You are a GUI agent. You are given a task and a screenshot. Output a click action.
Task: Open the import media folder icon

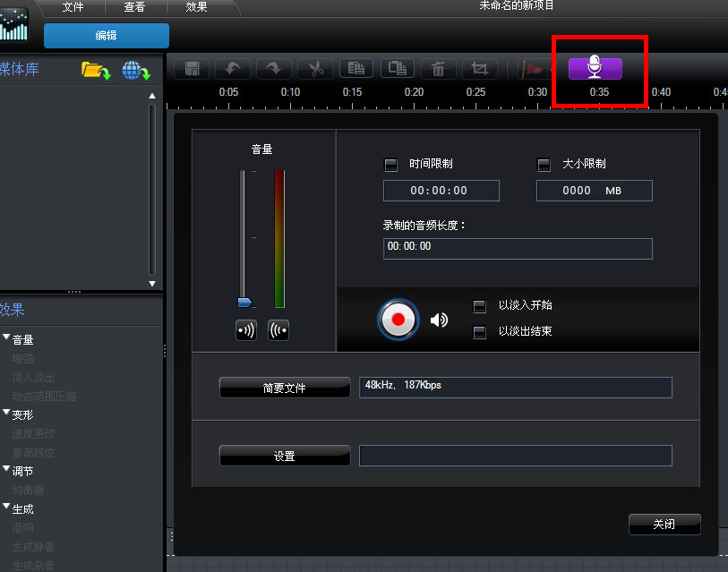point(95,72)
